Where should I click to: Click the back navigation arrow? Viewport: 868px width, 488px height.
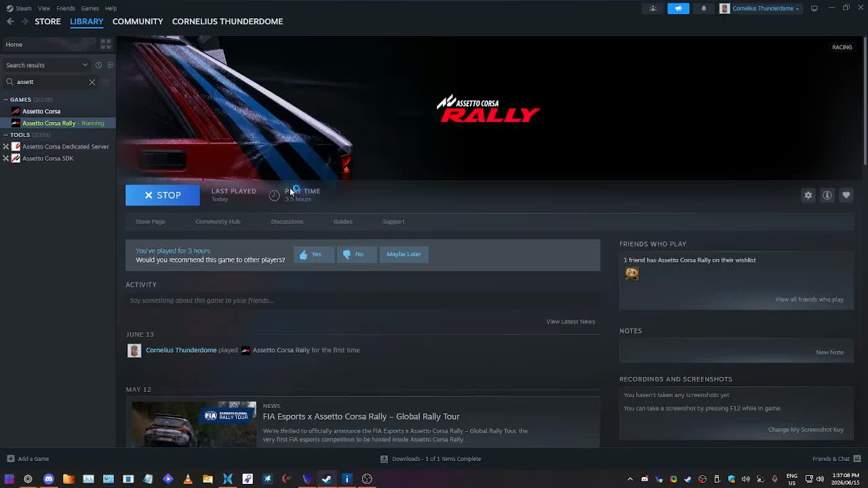(10, 21)
